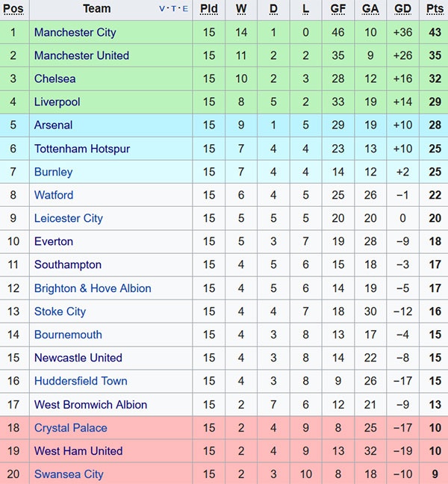Click the Swansea City link
Image resolution: width=448 pixels, height=484 pixels.
click(x=69, y=474)
